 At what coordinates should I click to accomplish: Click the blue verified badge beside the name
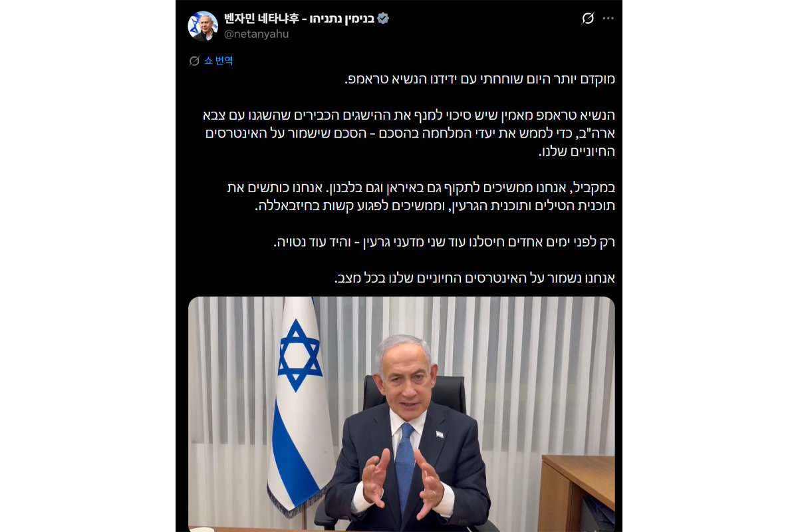pyautogui.click(x=382, y=19)
